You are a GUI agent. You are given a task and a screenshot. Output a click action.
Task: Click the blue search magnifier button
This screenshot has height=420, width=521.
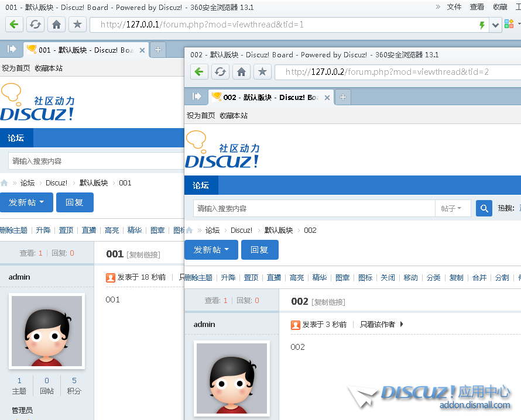[484, 208]
